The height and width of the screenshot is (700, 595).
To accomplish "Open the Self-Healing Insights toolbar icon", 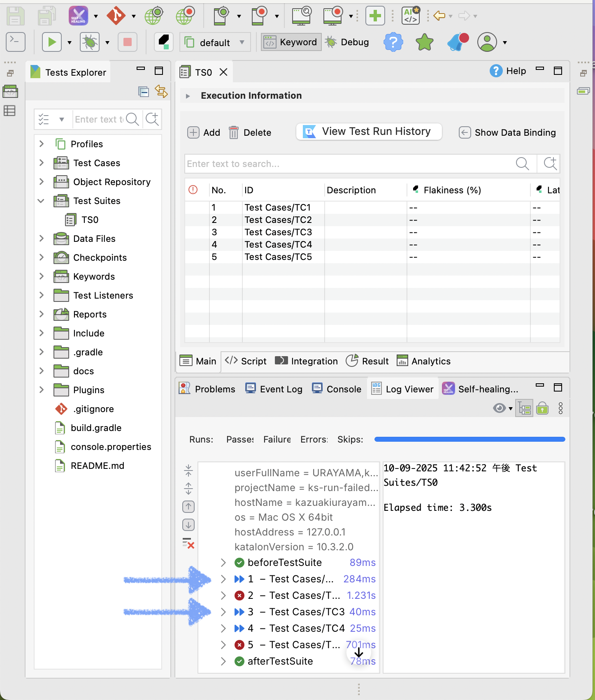I will pyautogui.click(x=78, y=16).
